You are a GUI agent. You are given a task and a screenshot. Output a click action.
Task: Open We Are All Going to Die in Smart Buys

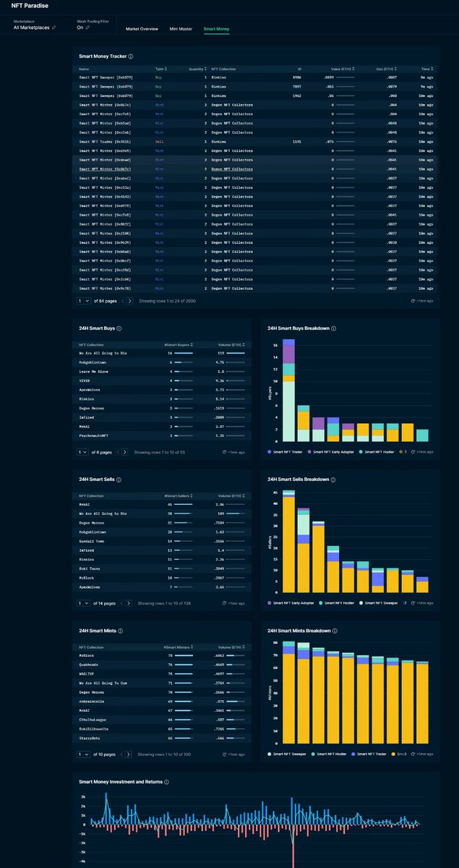pos(104,352)
